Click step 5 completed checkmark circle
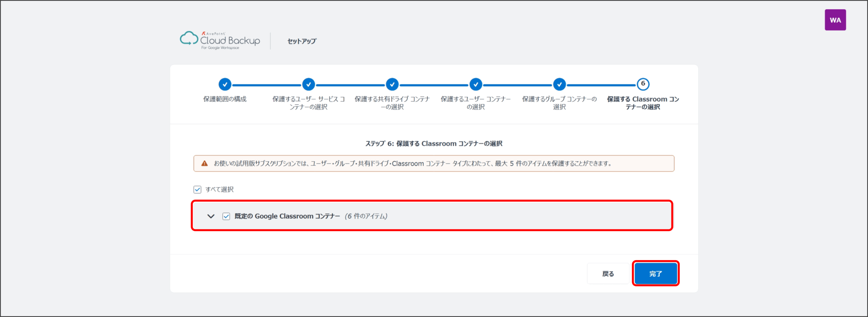The image size is (868, 317). (x=559, y=84)
